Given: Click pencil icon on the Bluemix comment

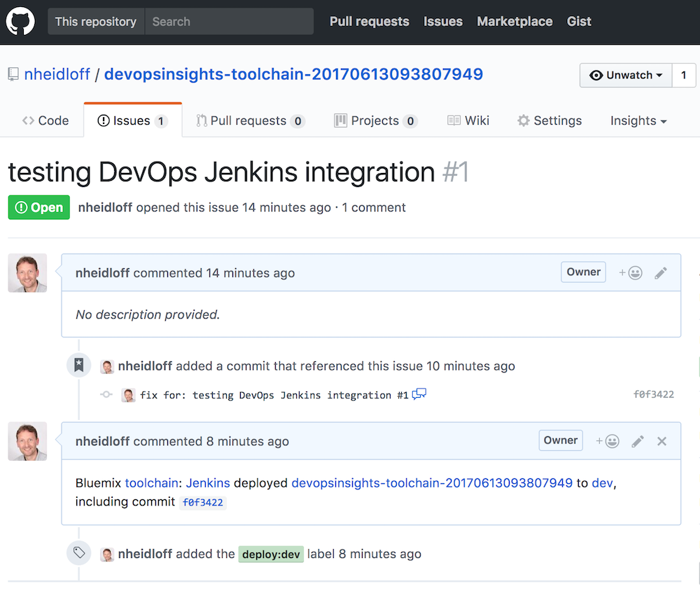Looking at the screenshot, I should [638, 441].
